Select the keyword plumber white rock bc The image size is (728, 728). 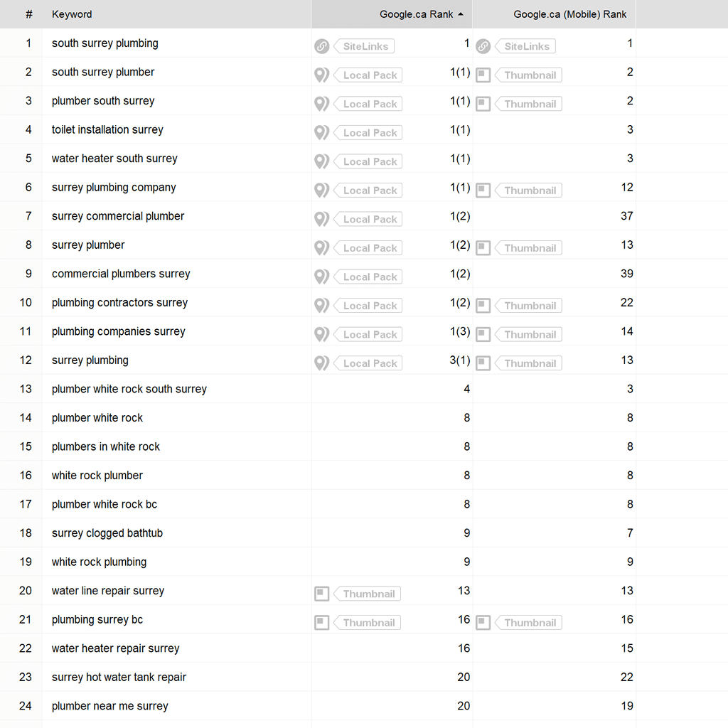click(105, 504)
